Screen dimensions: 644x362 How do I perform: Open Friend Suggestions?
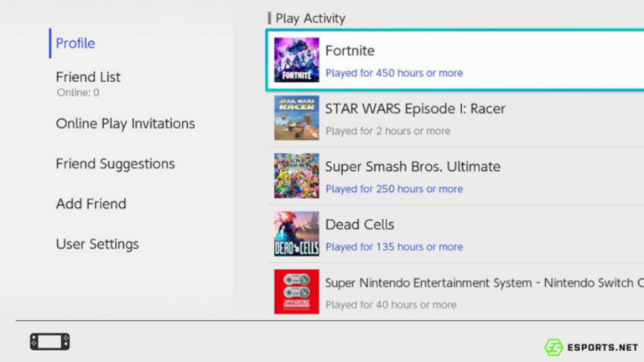coord(116,163)
